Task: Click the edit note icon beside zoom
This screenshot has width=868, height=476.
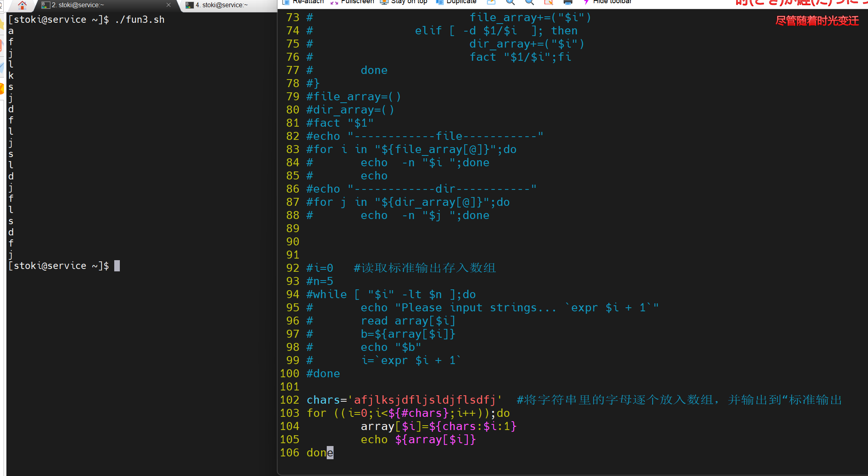Action: tap(549, 2)
